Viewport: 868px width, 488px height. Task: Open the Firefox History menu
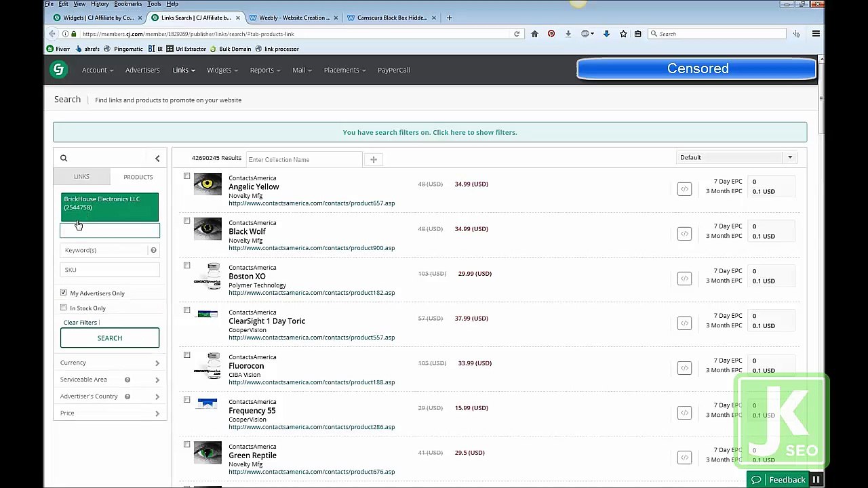pos(100,4)
